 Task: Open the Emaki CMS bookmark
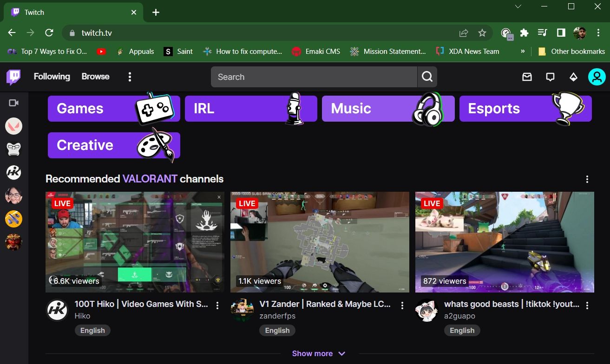[x=316, y=52]
